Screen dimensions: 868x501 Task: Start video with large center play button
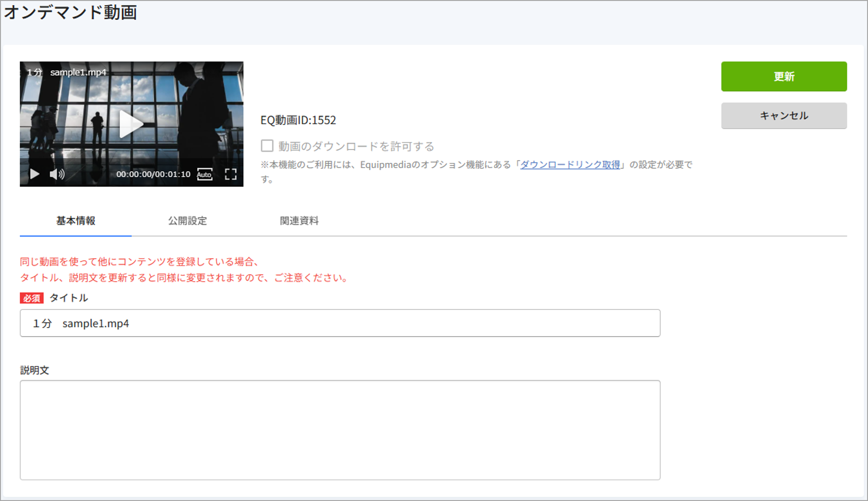[131, 124]
